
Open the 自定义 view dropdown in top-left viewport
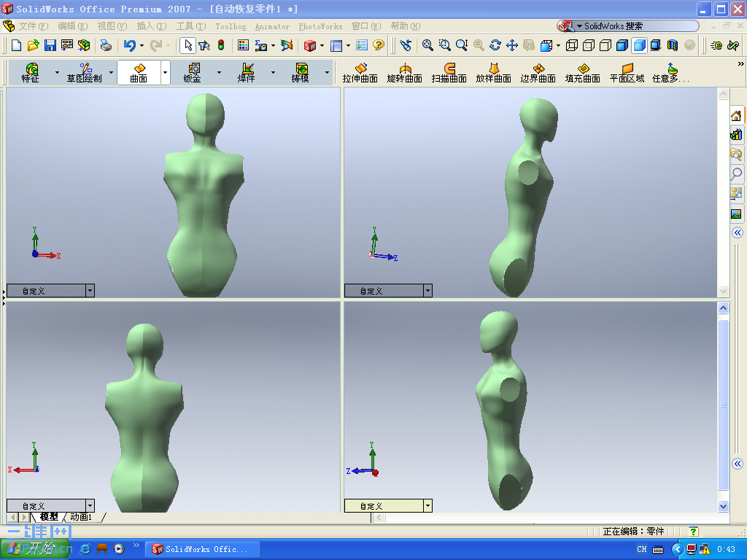coord(90,289)
